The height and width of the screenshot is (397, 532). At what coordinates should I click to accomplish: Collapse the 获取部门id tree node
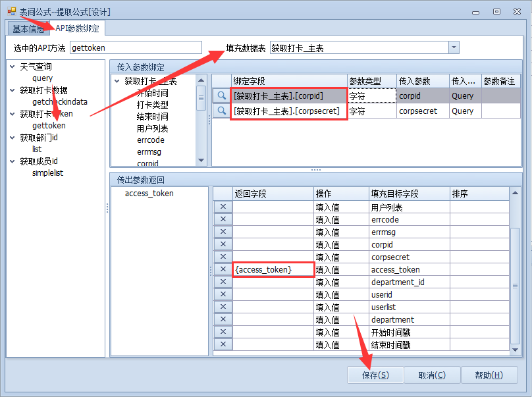pyautogui.click(x=13, y=138)
